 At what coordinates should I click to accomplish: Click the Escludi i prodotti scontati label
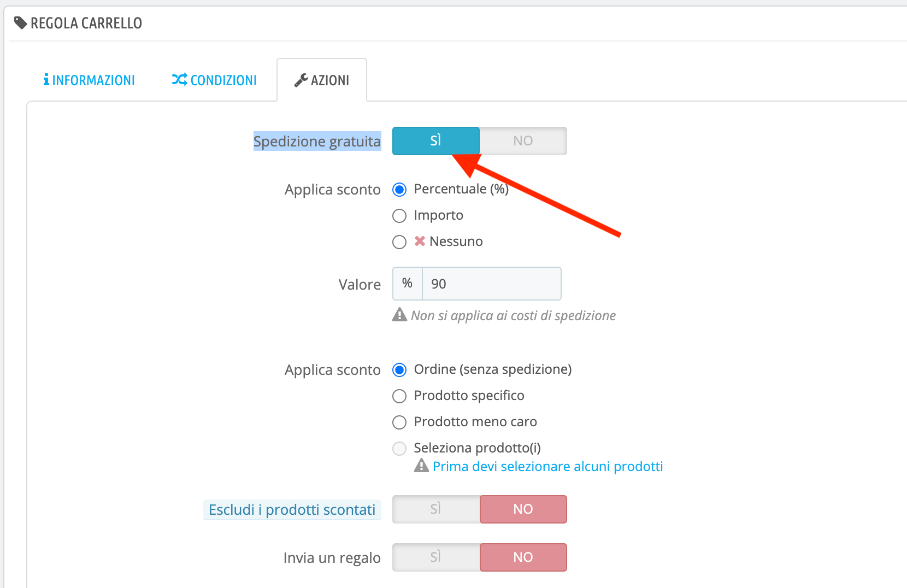pos(292,510)
